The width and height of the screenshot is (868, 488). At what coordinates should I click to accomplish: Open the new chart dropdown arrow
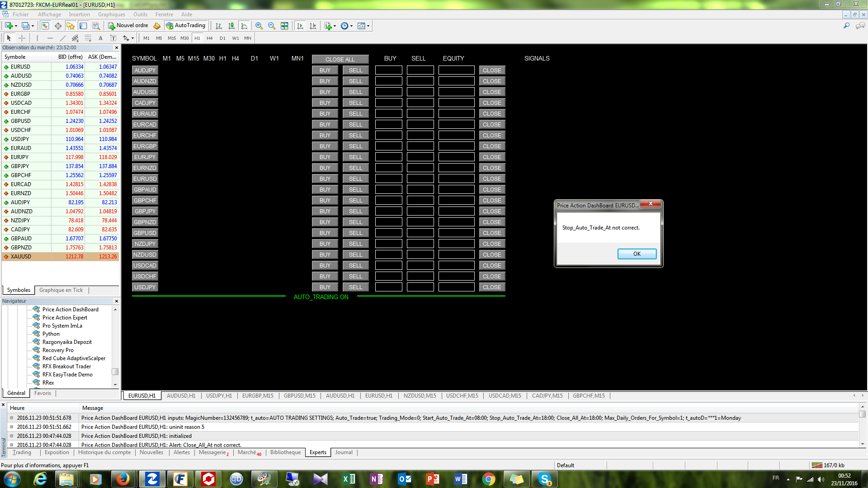[16, 26]
